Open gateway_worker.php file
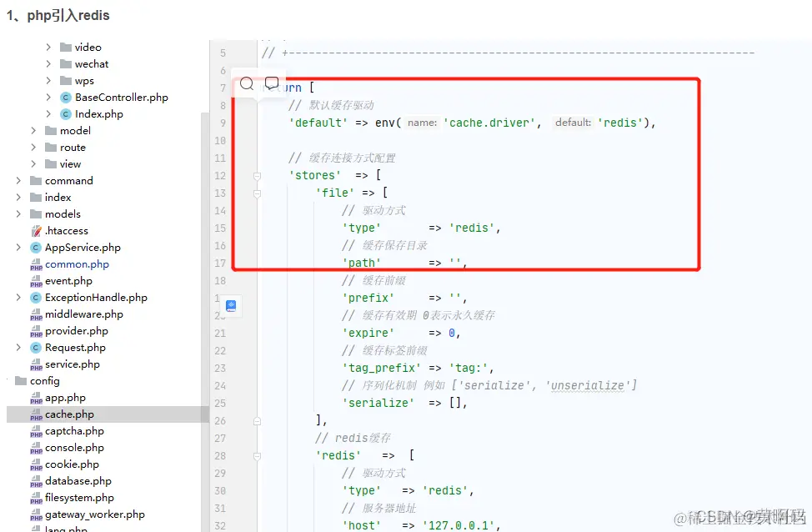The height and width of the screenshot is (532, 812). (95, 514)
